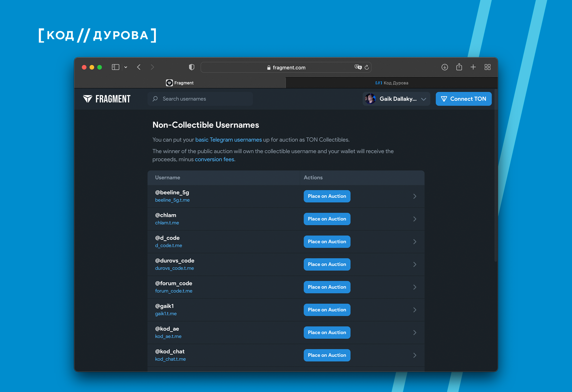Click the Connect TON button
The height and width of the screenshot is (392, 572).
464,99
